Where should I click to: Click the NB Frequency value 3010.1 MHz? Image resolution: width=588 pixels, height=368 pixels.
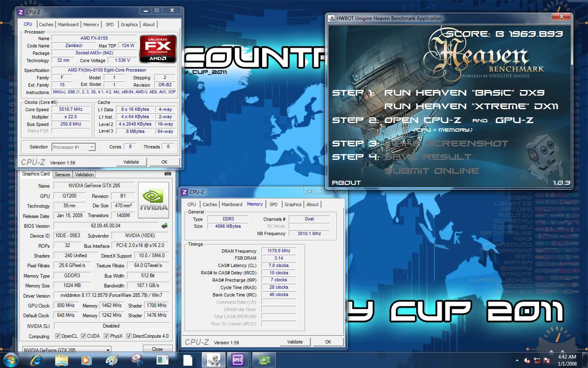[309, 234]
